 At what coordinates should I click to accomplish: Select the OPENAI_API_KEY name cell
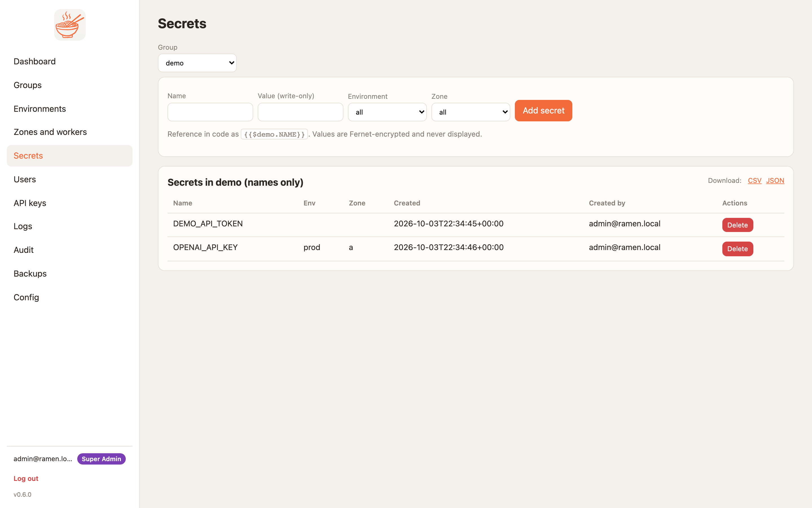tap(205, 247)
